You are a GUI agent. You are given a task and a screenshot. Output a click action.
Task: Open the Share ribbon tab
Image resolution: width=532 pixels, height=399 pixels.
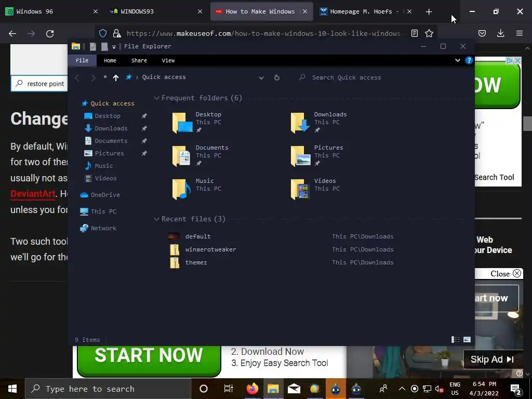(139, 60)
